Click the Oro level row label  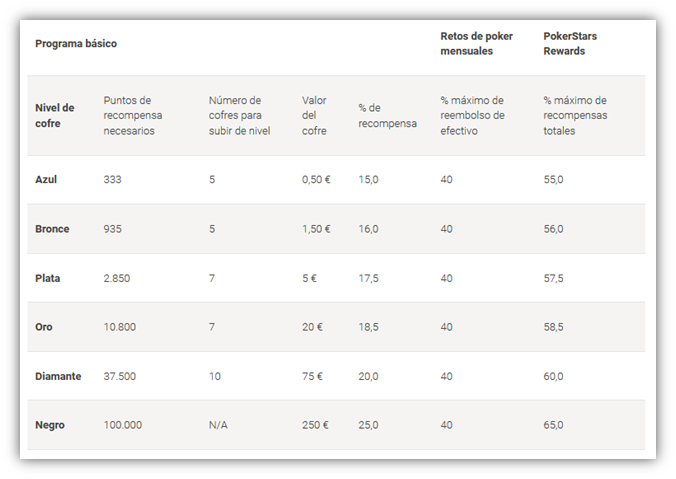click(44, 327)
